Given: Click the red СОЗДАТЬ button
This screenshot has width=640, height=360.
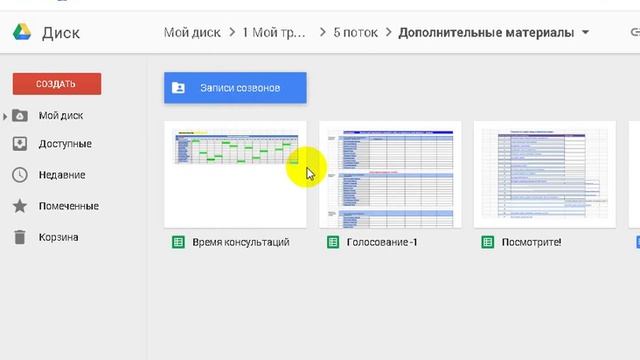Looking at the screenshot, I should 57,84.
